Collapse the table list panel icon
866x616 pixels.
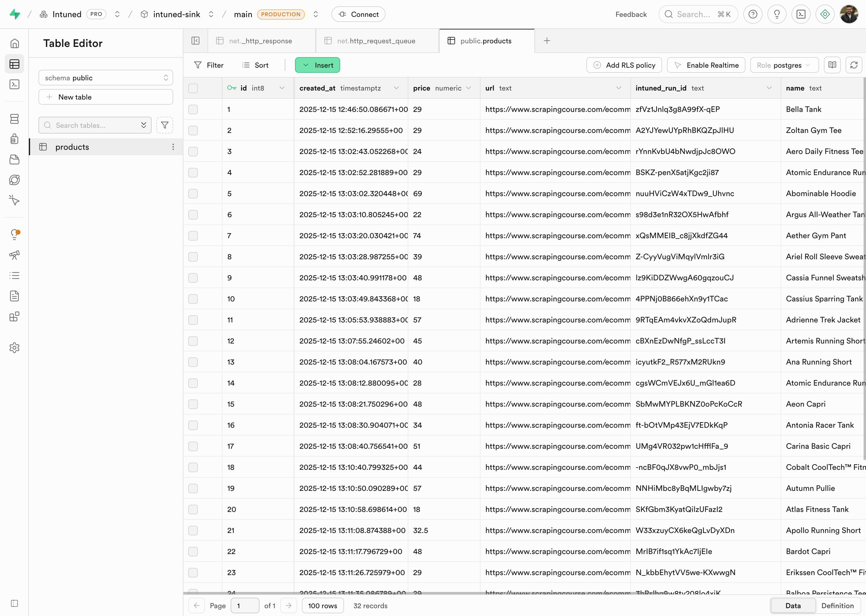(195, 41)
